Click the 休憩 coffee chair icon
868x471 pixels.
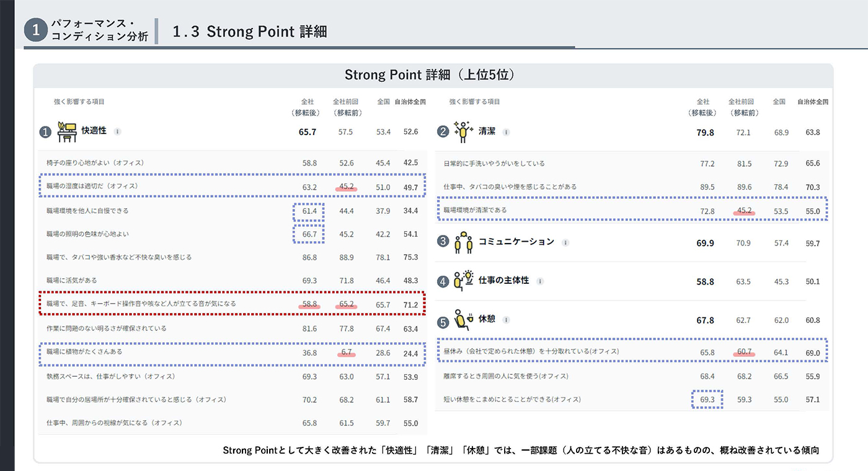463,320
